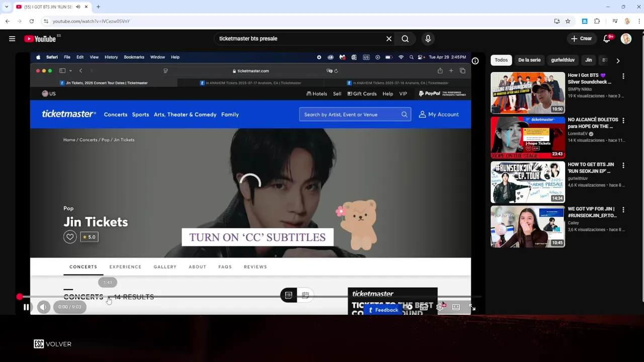Open How I Got BTS Silver Soundcheck title
644x362 pixels.
pyautogui.click(x=589, y=78)
